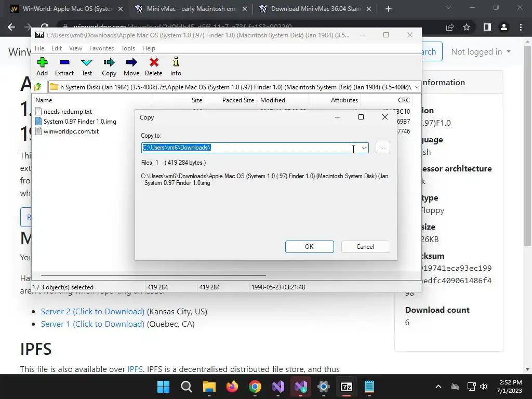Click the Copy toolbar icon
Image resolution: width=532 pixels, height=399 pixels.
coord(109,67)
